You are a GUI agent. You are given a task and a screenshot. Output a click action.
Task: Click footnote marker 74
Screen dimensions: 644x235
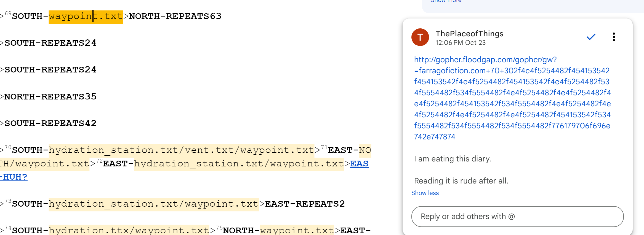point(8,228)
